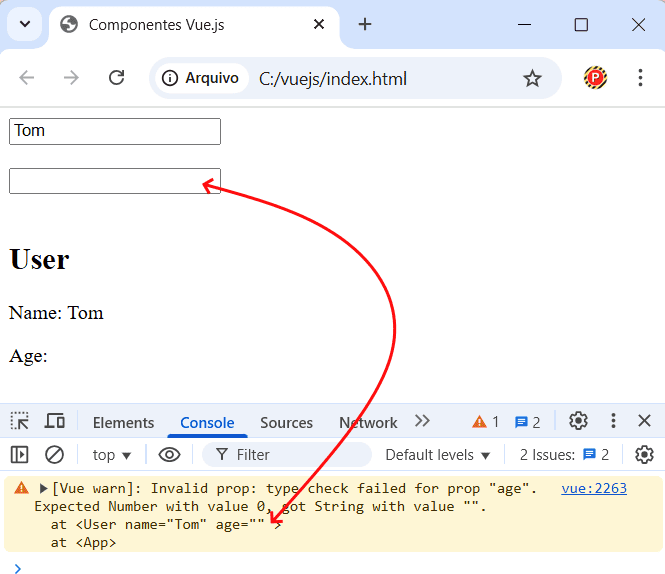Viewport: 665px width, 574px height.
Task: Open the vue:2263 source link
Action: 594,489
